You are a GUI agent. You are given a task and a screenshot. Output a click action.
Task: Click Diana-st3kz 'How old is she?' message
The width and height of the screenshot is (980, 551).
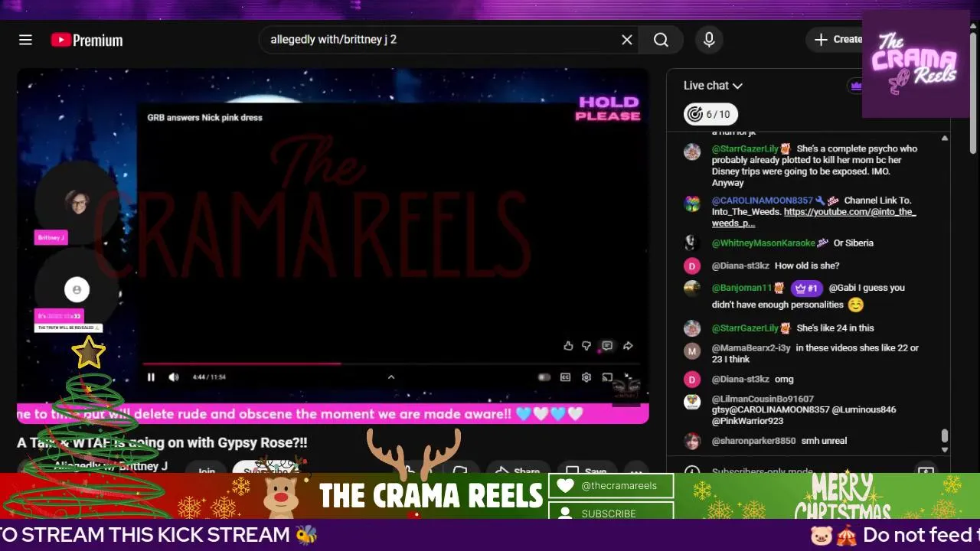tap(807, 266)
